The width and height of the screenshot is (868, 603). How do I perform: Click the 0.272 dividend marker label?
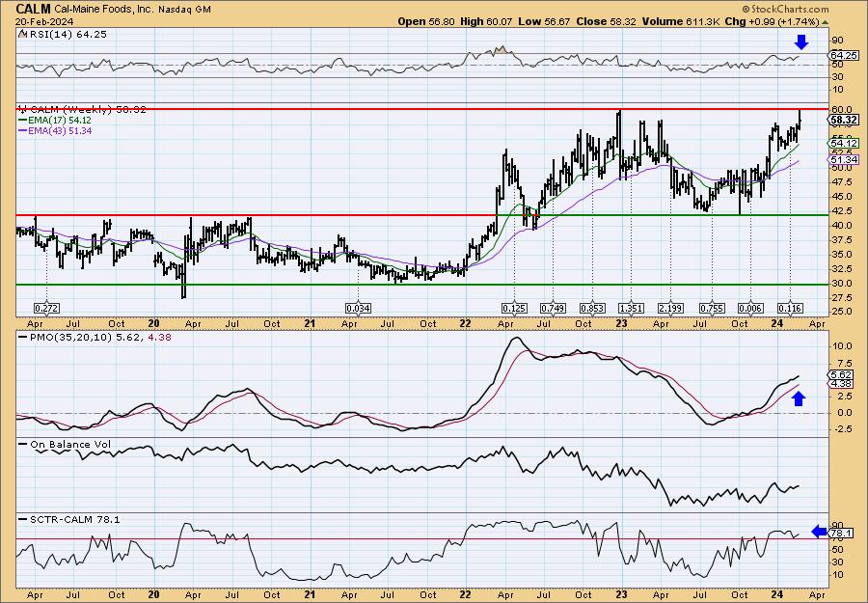46,308
